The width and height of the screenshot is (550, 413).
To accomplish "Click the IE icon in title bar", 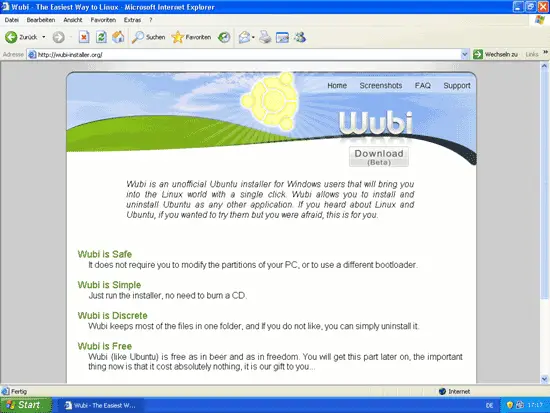I will 5,7.
